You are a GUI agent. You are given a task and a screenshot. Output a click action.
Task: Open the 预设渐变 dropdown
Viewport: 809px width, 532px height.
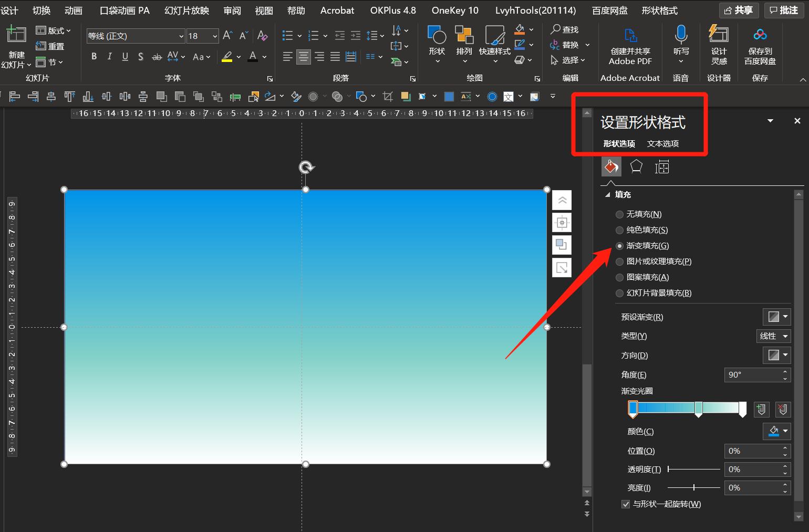coord(776,317)
